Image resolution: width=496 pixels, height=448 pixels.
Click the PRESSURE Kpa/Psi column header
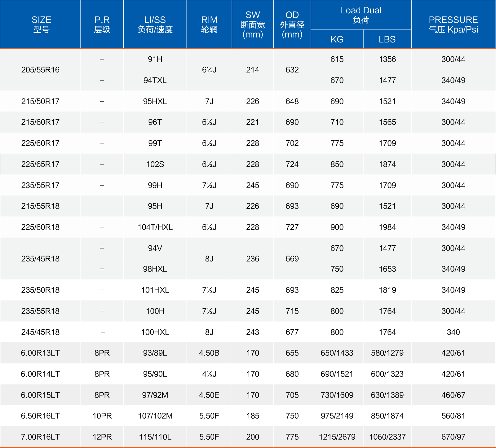point(453,24)
